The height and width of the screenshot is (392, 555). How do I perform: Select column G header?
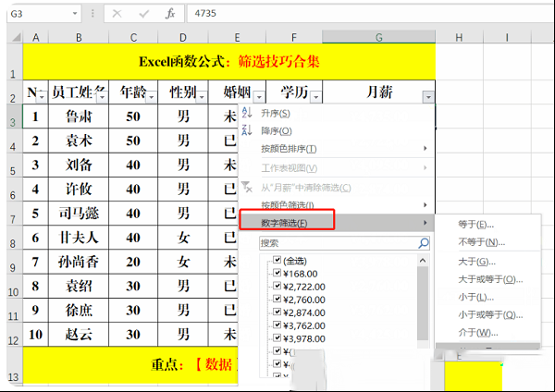pyautogui.click(x=378, y=37)
